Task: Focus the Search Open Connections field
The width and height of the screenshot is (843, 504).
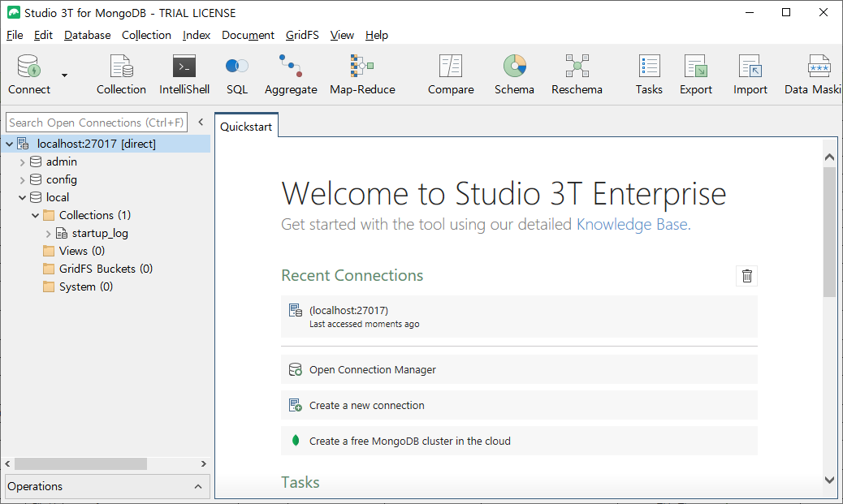Action: pos(97,123)
